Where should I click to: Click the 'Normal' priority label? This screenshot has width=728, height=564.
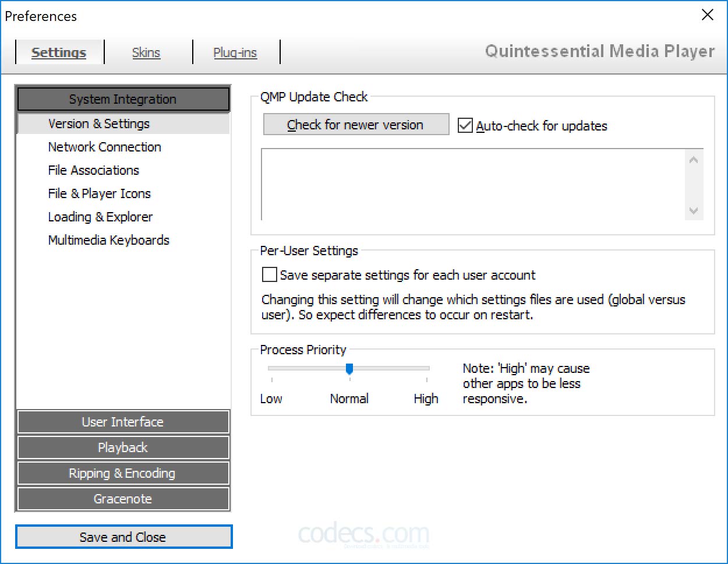pos(349,399)
